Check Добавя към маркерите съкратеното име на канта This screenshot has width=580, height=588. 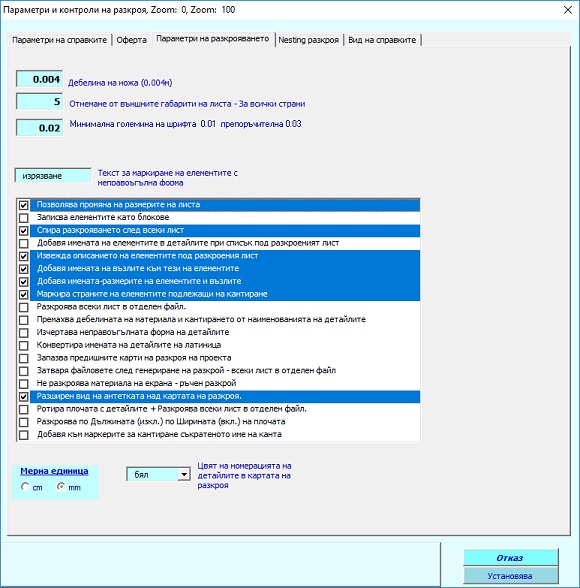(24, 435)
